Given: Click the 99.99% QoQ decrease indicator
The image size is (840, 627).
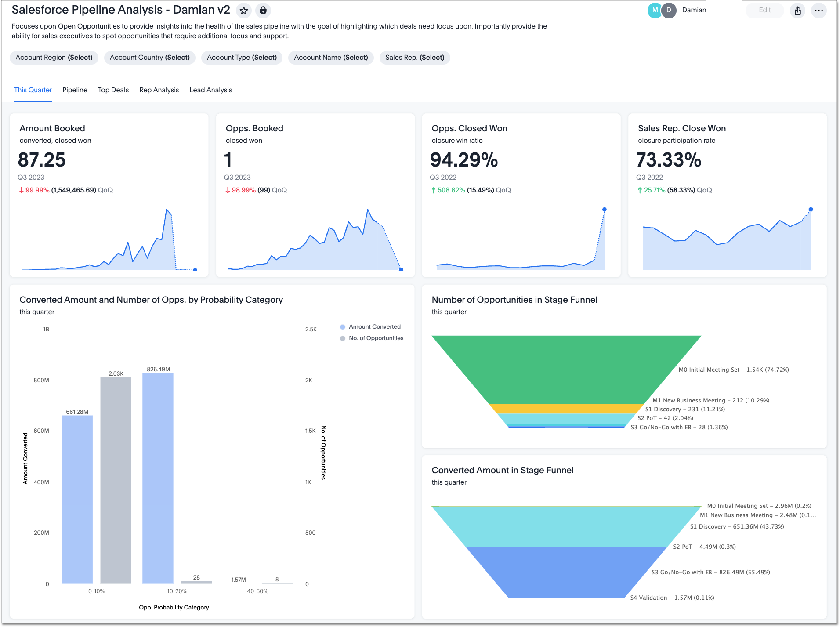Looking at the screenshot, I should click(x=34, y=190).
